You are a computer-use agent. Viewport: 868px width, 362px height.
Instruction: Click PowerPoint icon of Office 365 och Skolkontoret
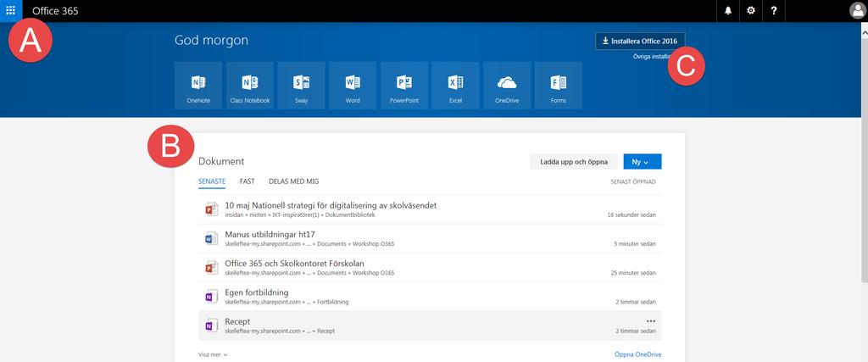[x=211, y=267]
